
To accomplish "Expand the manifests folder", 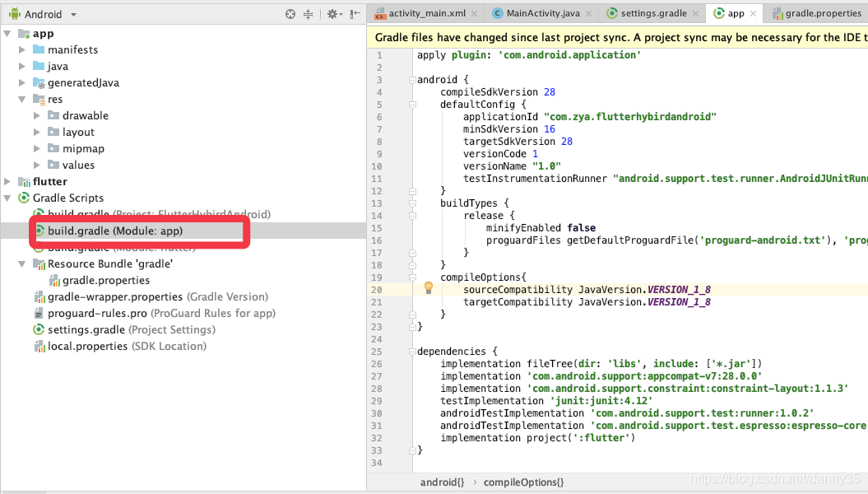I will [23, 49].
